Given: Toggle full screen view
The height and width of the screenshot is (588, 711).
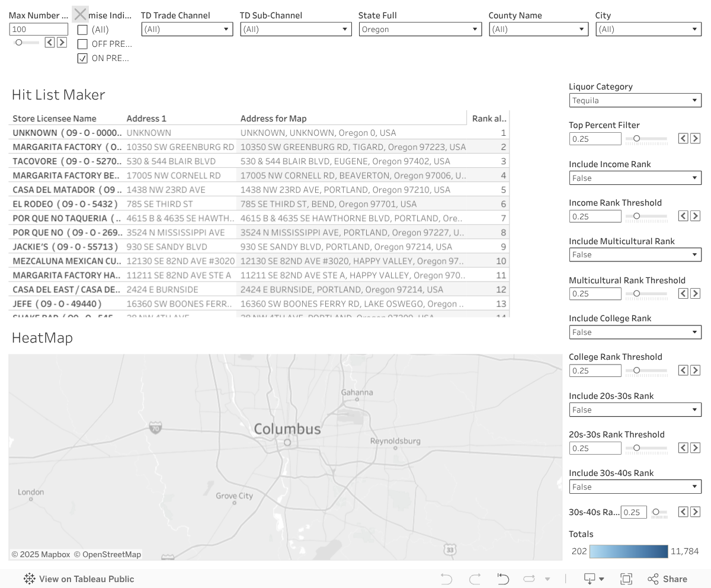Looking at the screenshot, I should (625, 579).
